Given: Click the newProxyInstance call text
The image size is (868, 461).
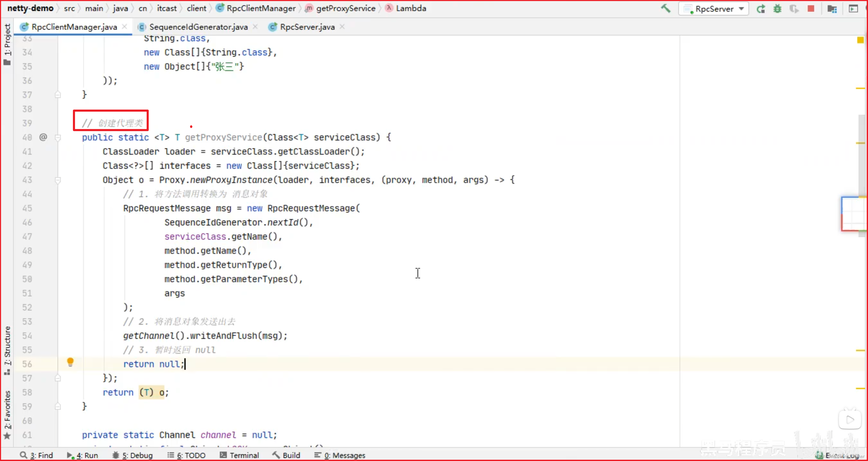Looking at the screenshot, I should tap(231, 180).
